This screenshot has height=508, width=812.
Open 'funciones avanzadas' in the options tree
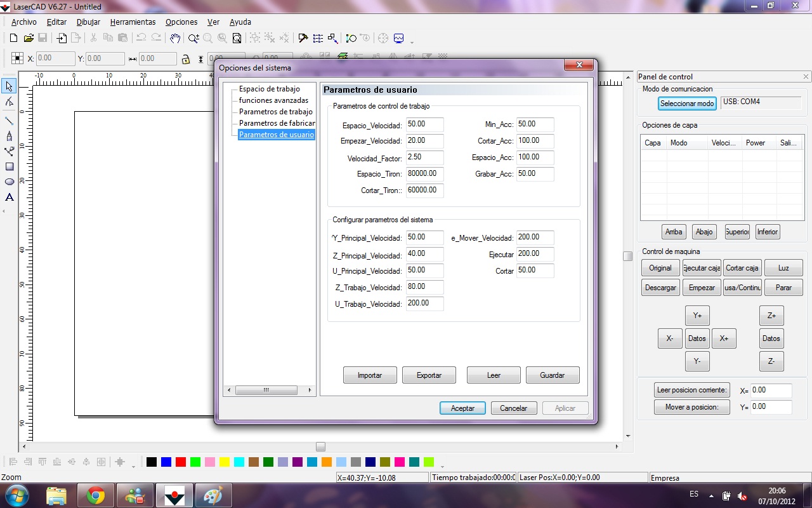273,100
